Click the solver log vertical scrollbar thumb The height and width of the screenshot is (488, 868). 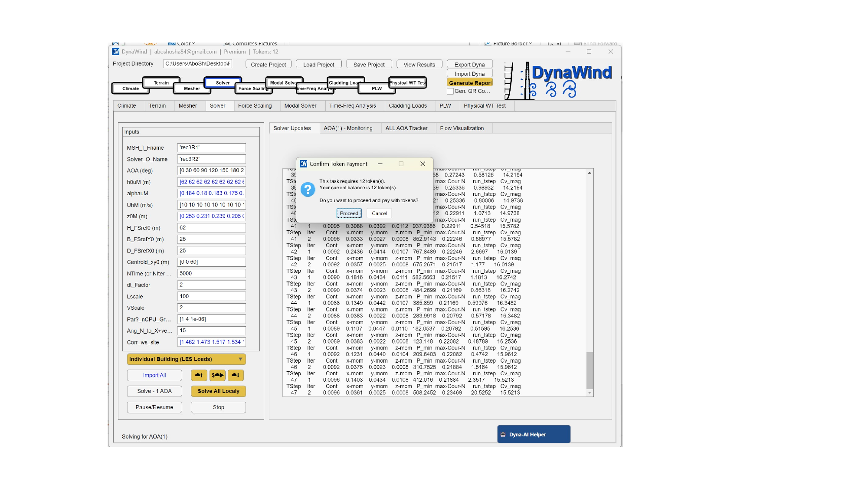[589, 370]
